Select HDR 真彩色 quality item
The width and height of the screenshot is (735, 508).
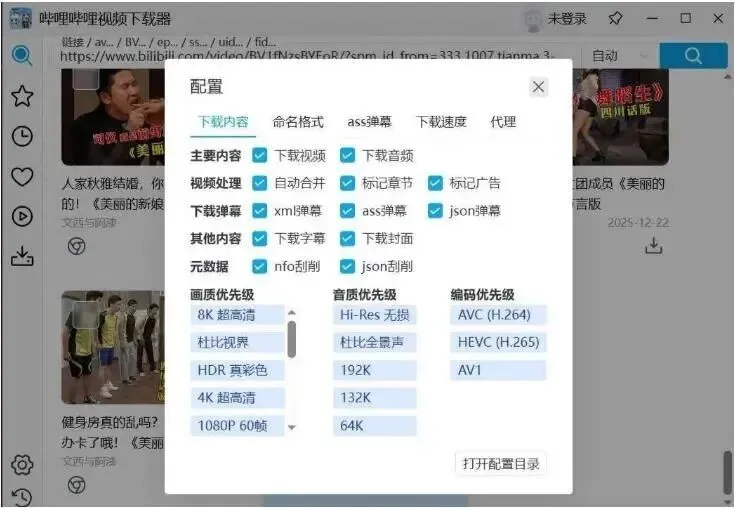tap(238, 370)
